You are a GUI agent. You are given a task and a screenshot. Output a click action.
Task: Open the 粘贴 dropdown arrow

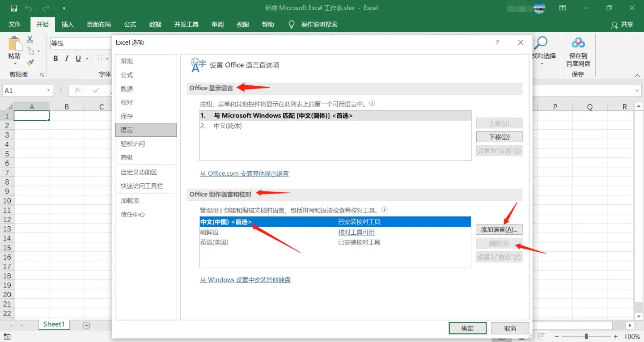(14, 64)
